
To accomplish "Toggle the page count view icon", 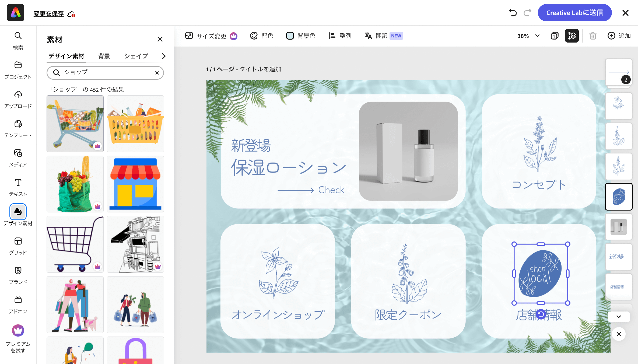I will (x=554, y=36).
